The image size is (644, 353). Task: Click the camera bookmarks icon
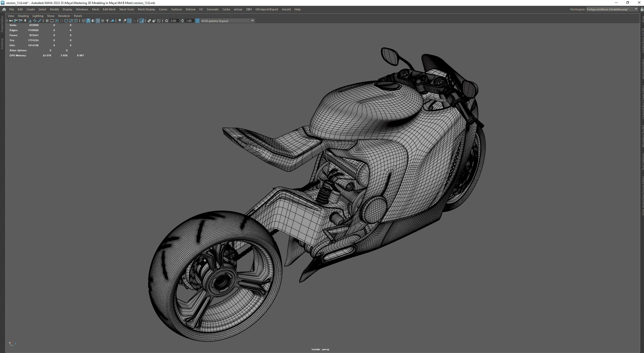25,21
